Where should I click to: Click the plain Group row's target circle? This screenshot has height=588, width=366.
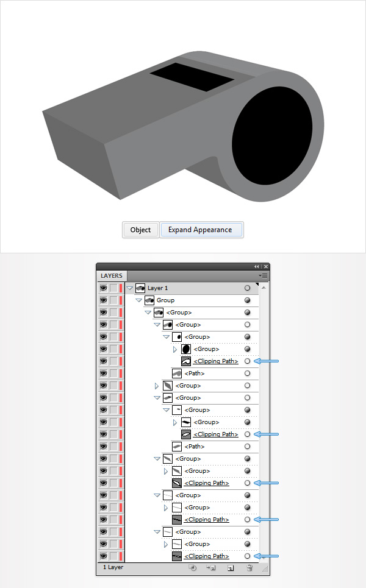pos(247,300)
